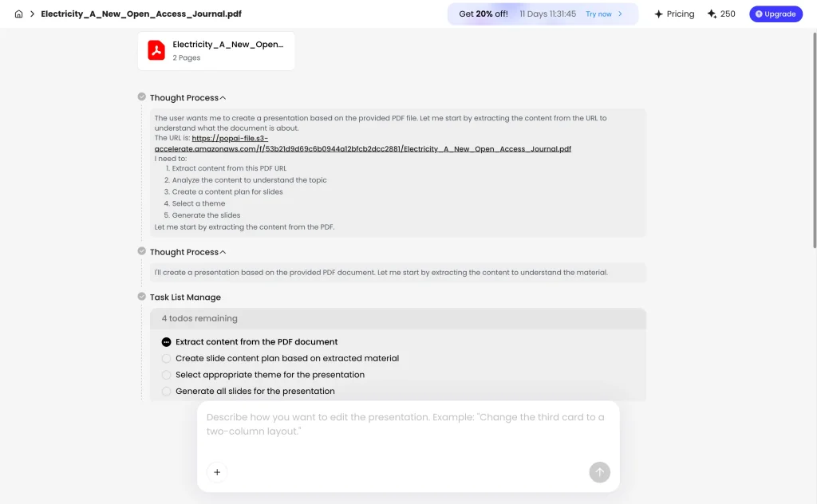Collapse the second Thought Process chevron
817x504 pixels.
pyautogui.click(x=223, y=252)
